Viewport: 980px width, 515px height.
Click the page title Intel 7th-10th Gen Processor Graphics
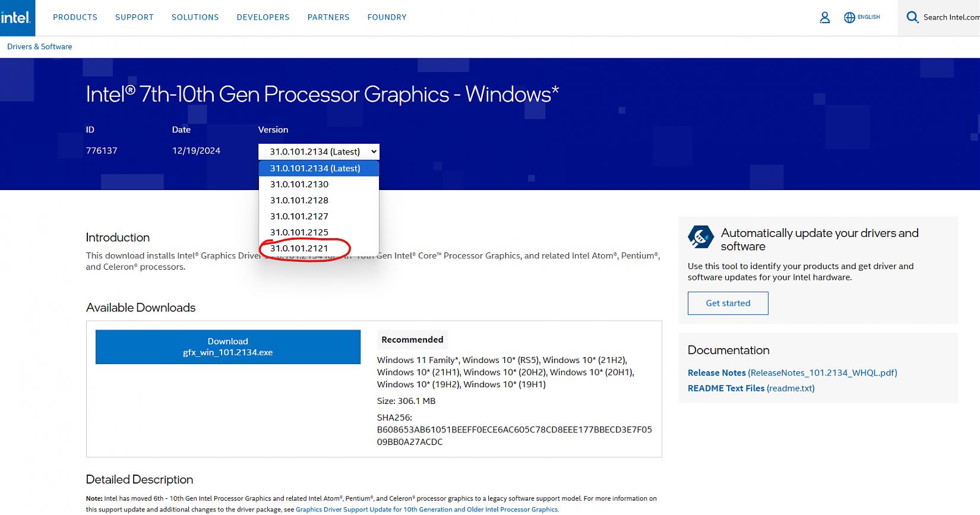point(323,94)
